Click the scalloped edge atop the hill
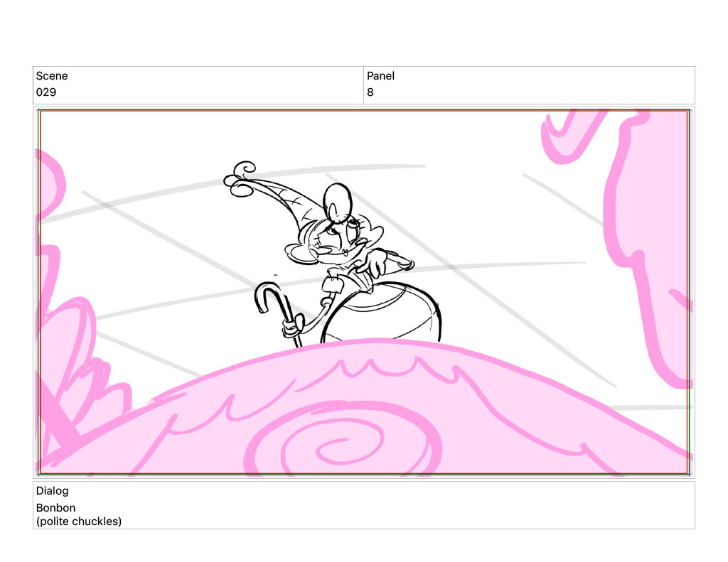This screenshot has width=728, height=562. tap(370, 365)
